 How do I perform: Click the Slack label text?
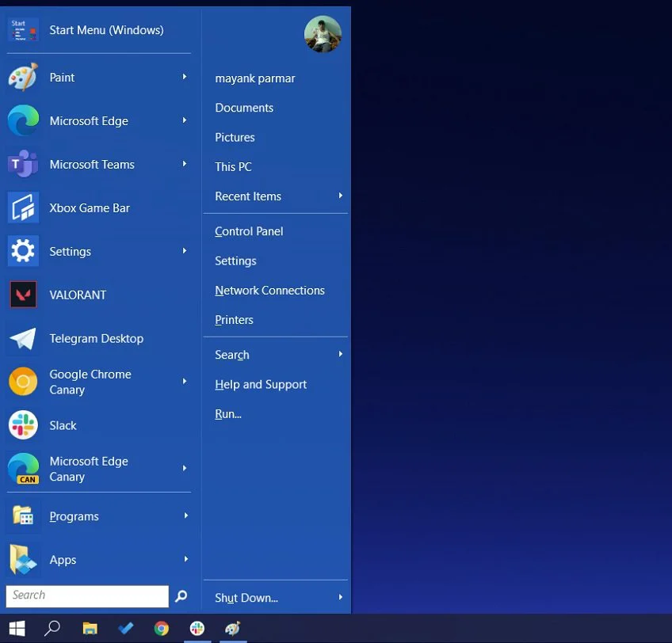coord(63,426)
